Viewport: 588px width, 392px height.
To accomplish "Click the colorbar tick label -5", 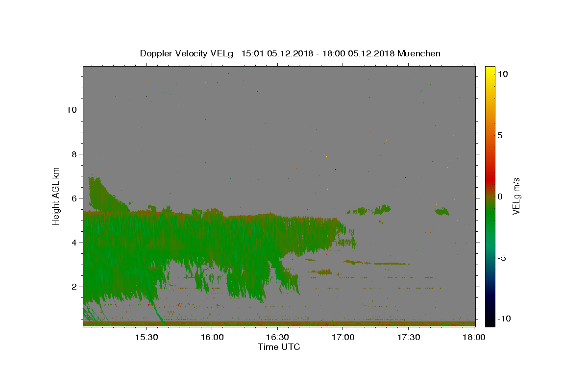I will pyautogui.click(x=501, y=258).
